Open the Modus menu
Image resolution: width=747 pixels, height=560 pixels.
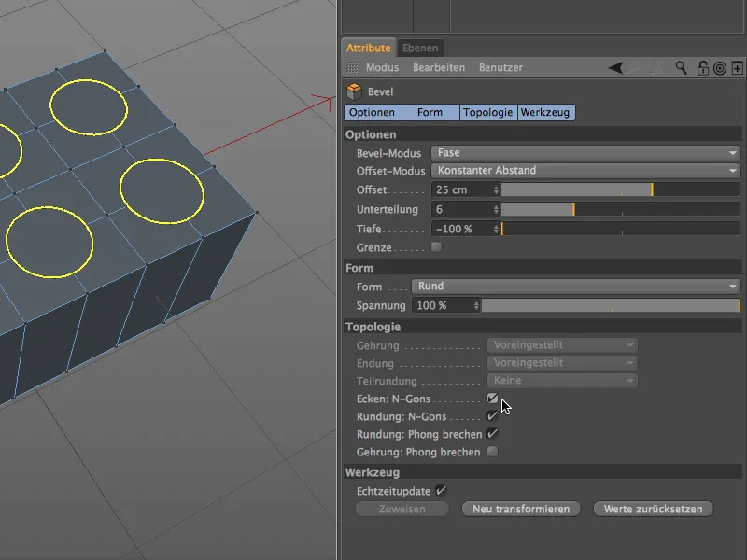pyautogui.click(x=382, y=67)
